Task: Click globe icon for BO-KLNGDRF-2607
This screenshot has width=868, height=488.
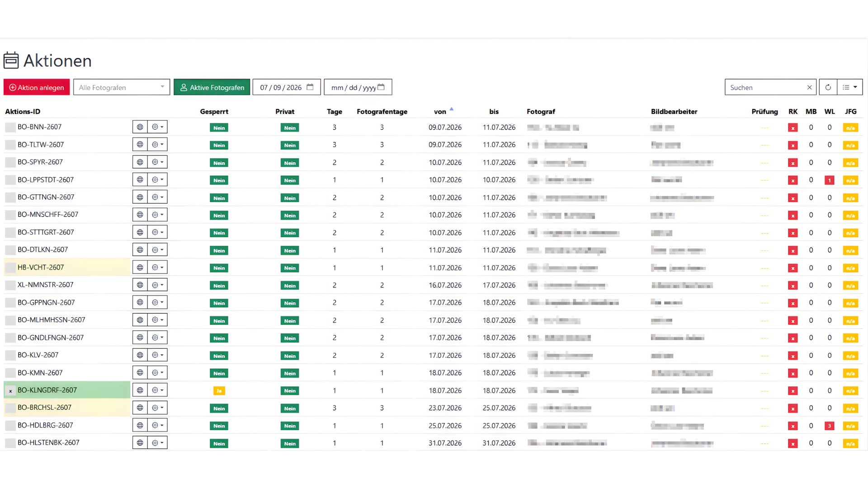Action: [x=140, y=390]
